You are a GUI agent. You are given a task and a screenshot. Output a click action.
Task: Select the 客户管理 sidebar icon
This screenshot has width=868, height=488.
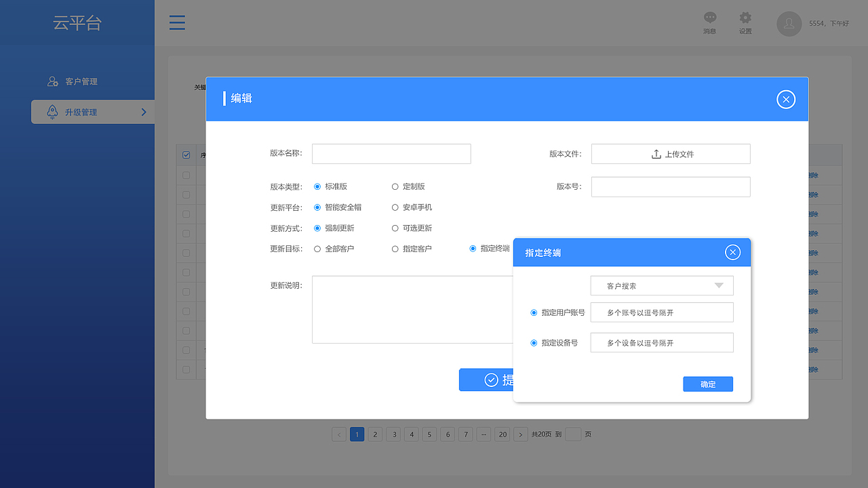pyautogui.click(x=52, y=81)
